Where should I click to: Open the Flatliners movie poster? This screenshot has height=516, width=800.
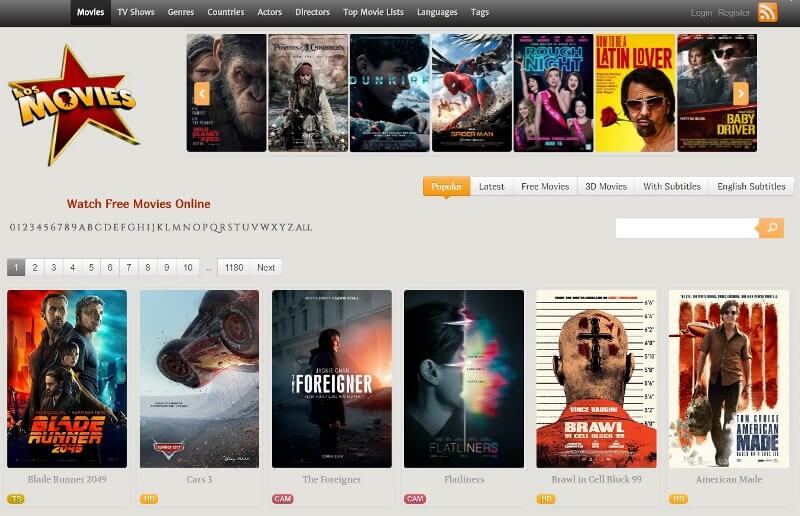click(464, 379)
